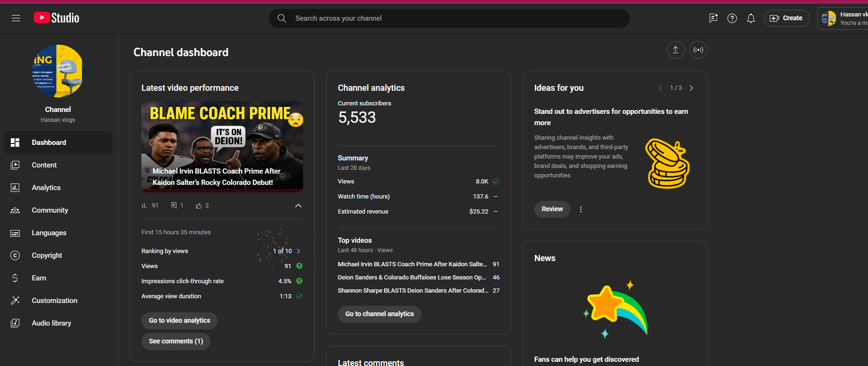Click See comments (1)

[x=176, y=342]
